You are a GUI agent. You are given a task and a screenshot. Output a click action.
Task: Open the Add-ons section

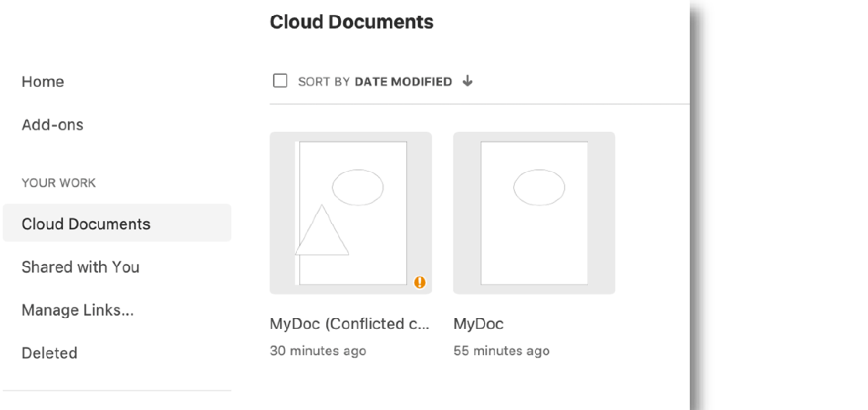[53, 125]
